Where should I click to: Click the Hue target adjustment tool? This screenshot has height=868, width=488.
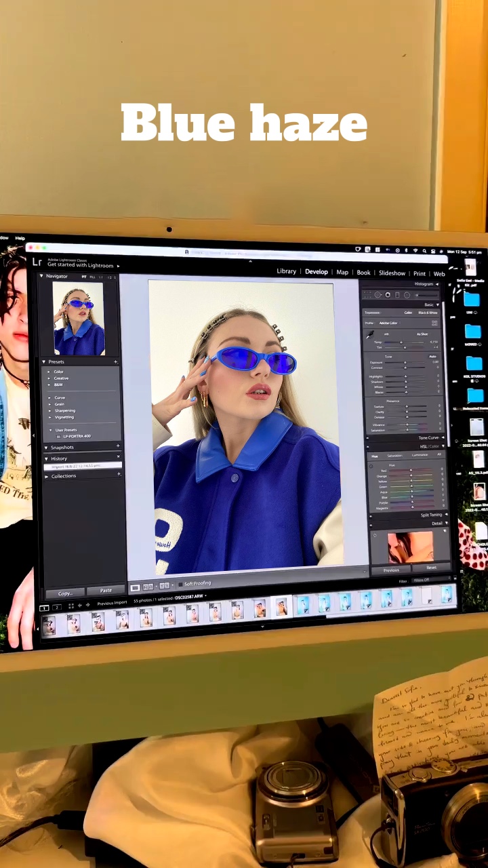371,467
